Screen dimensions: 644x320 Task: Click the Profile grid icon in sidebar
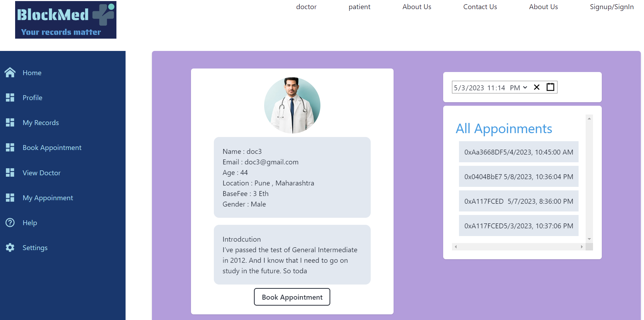tap(10, 98)
